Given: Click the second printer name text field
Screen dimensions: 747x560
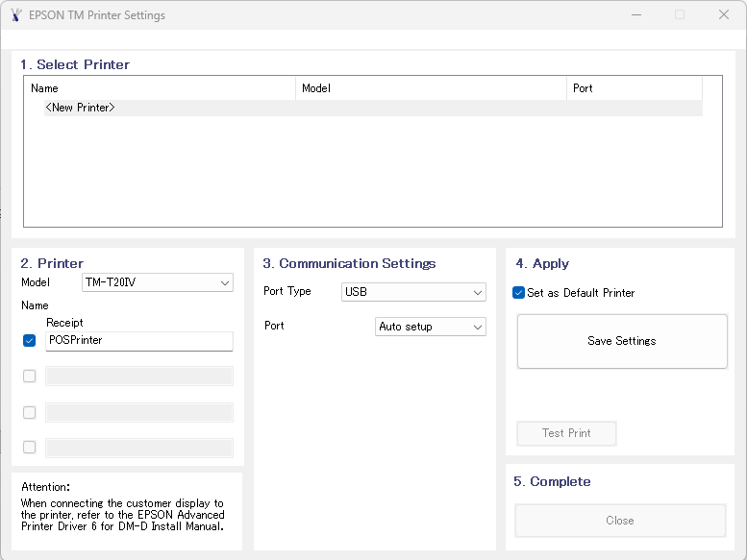Looking at the screenshot, I should tap(138, 377).
